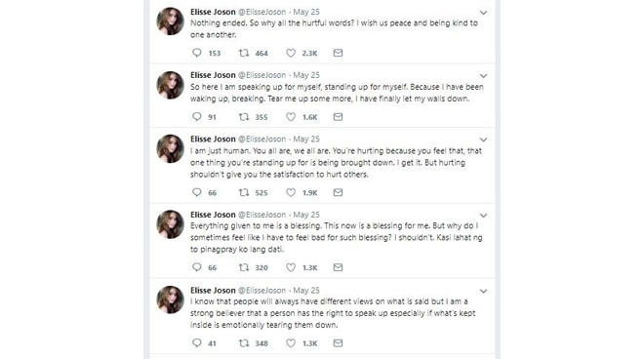
Task: Expand options for the "I am just human" tweet
Action: [483, 140]
